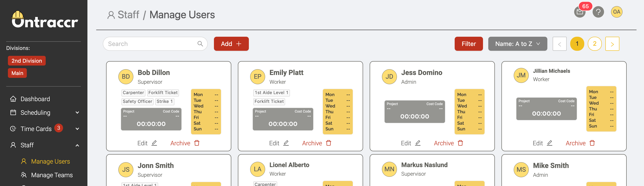Image resolution: width=644 pixels, height=186 pixels.
Task: Open the Name: A to Z sort dropdown
Action: (x=517, y=44)
